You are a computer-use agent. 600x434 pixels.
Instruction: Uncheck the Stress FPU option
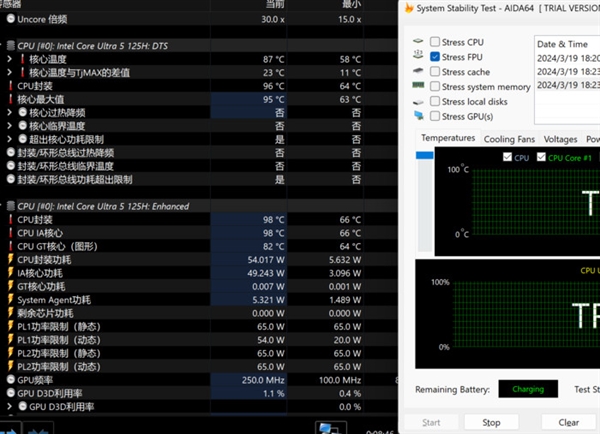[435, 57]
